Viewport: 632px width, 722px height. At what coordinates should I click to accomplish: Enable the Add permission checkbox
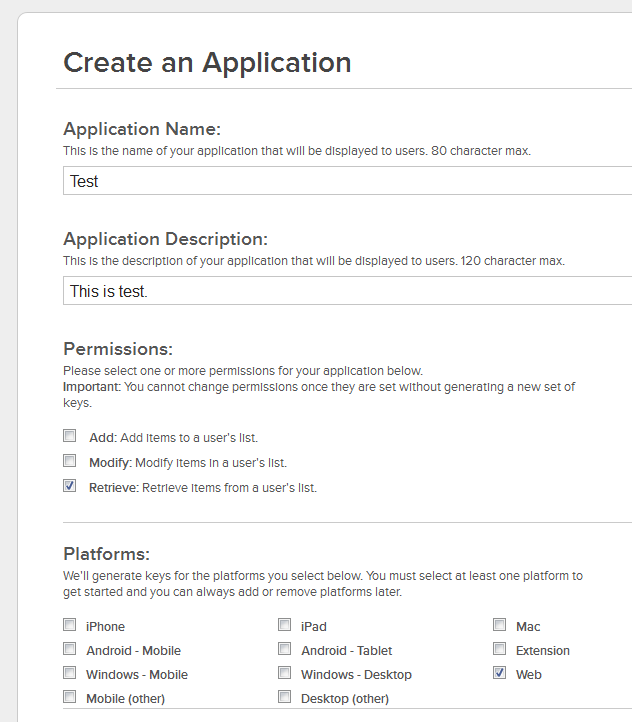(x=70, y=436)
